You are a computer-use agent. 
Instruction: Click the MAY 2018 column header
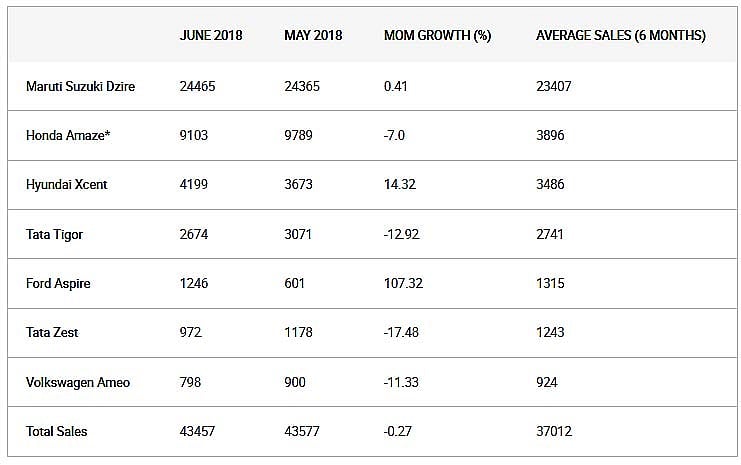click(x=313, y=35)
